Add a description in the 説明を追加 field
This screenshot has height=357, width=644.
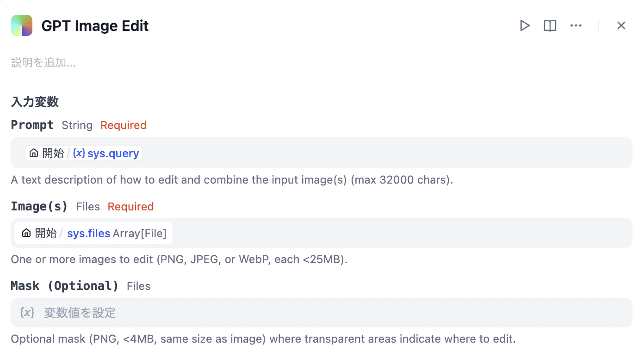43,62
